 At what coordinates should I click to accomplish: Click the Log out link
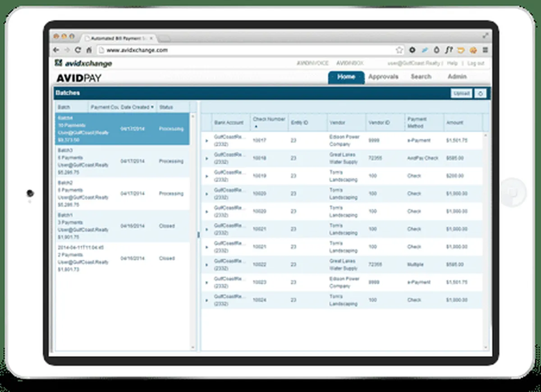coord(476,64)
